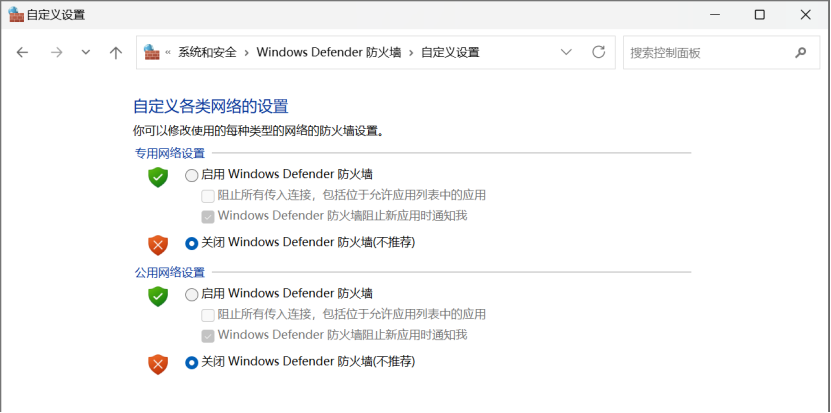Open the Windows Defender 防火墙 breadcrumb
831x413 pixels.
[x=329, y=52]
